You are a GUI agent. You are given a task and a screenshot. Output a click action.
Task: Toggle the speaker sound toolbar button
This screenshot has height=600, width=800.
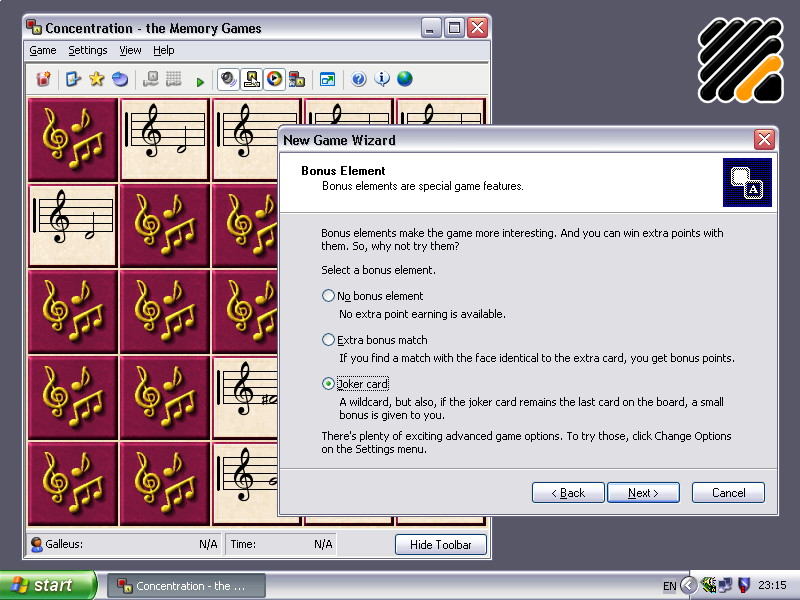[x=228, y=79]
